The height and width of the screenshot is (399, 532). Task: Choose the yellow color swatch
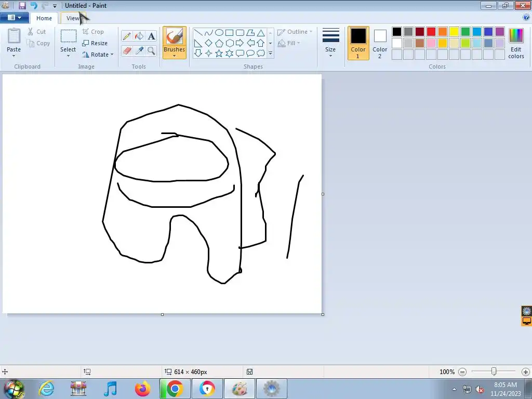point(454,32)
